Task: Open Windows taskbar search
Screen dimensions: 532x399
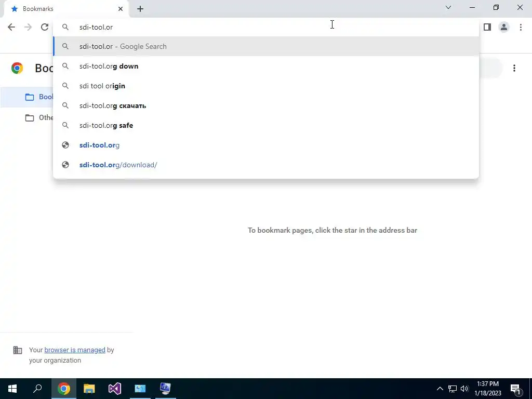Action: click(37, 389)
